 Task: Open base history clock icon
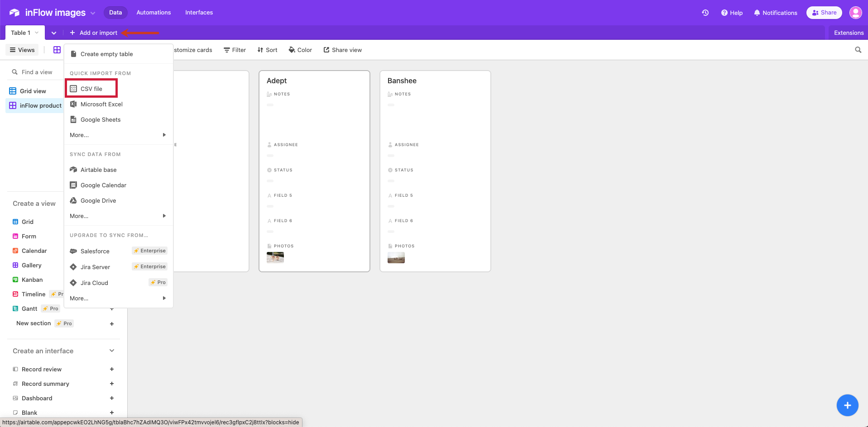click(705, 13)
